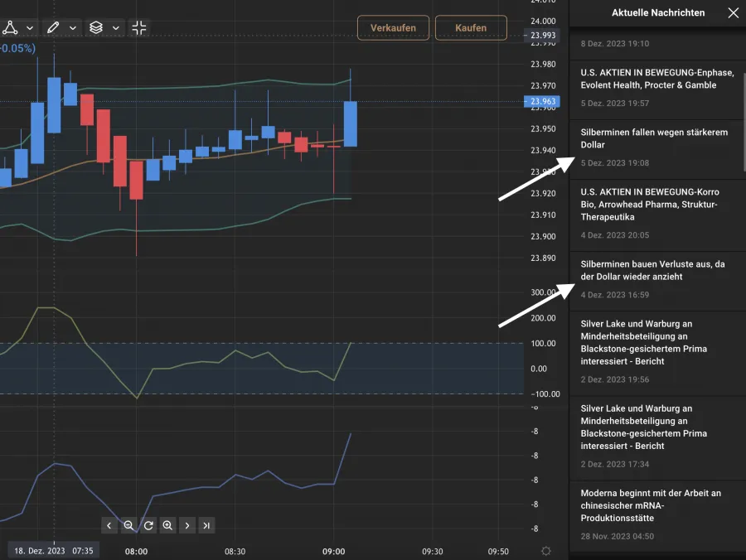This screenshot has height=560, width=746.
Task: Close the Aktuelle Nachrichten panel
Action: click(732, 13)
